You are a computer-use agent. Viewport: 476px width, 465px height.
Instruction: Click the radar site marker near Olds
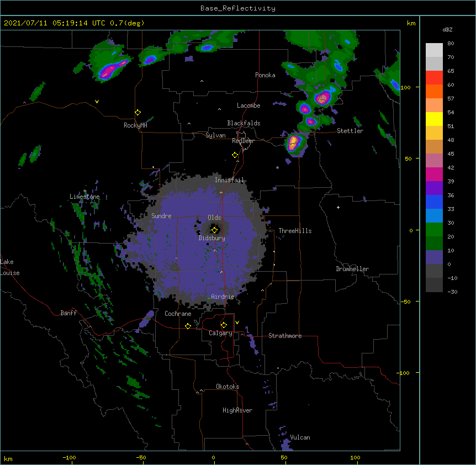214,230
